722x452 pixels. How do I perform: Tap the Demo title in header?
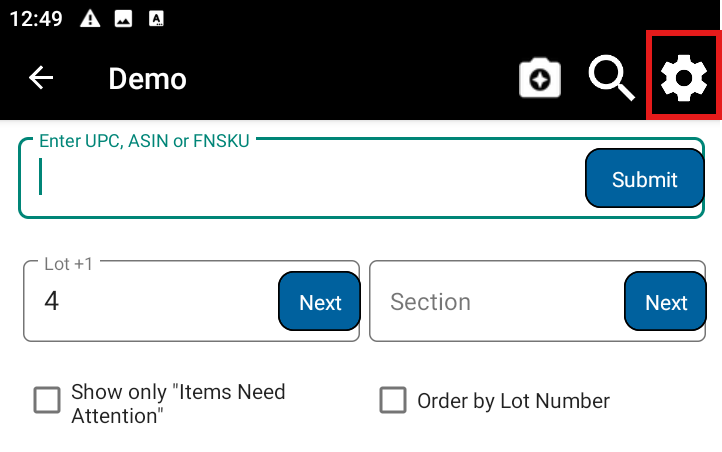coord(147,78)
